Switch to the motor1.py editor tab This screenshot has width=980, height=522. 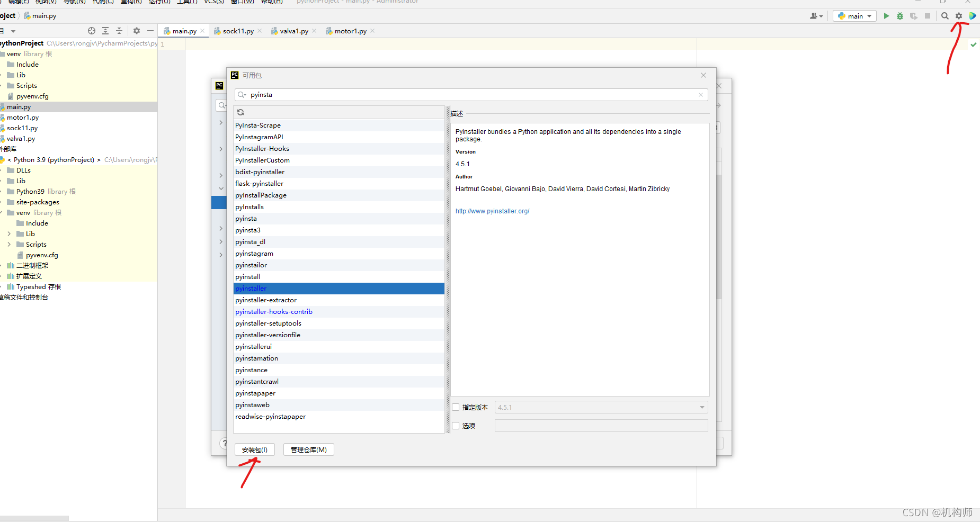coord(350,31)
